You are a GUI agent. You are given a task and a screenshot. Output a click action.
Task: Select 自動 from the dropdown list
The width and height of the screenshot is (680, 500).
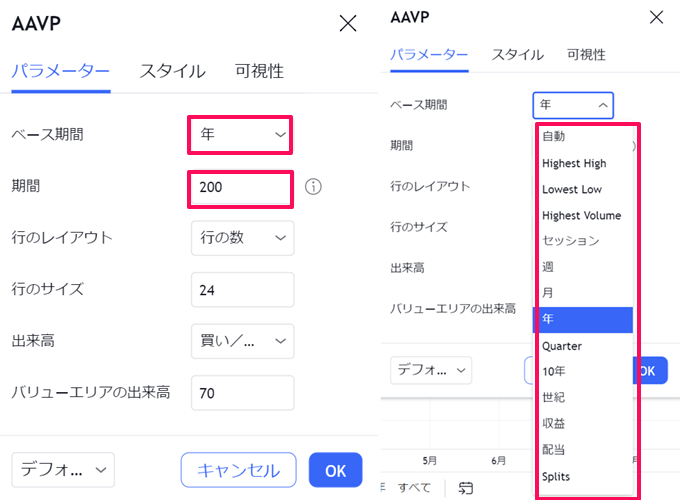[x=582, y=137]
